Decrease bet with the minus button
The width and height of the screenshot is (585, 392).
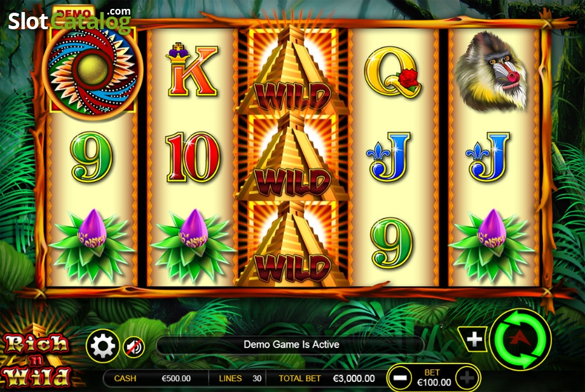click(401, 378)
